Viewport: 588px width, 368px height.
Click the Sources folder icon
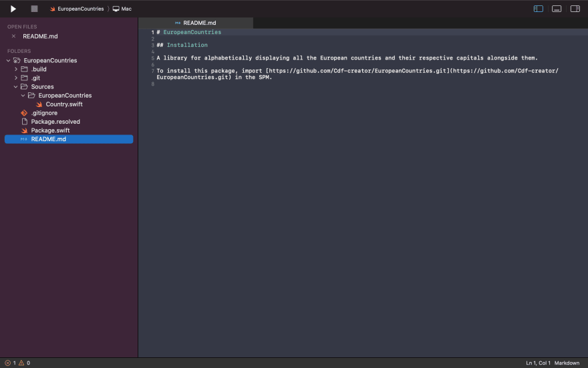[24, 87]
